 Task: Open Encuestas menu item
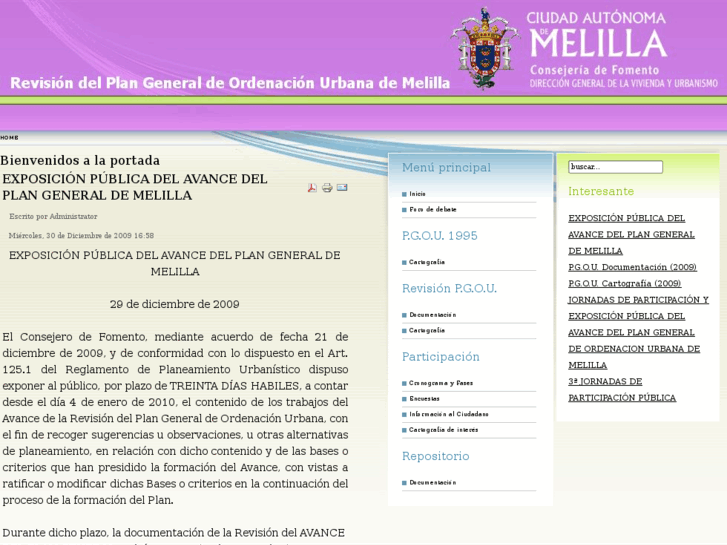coord(424,399)
